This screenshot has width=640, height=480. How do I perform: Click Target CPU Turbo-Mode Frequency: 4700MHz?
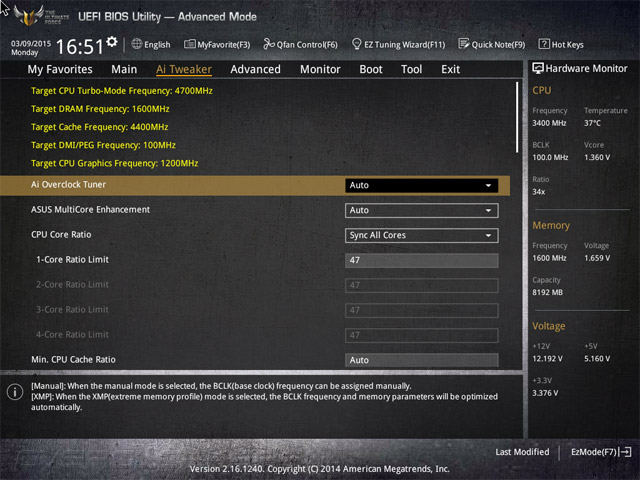[122, 91]
